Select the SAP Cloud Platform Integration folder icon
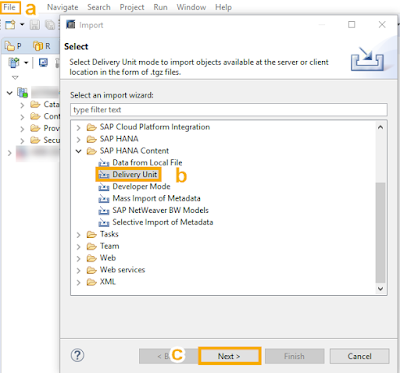Viewport: 400px width, 373px height. pyautogui.click(x=92, y=127)
